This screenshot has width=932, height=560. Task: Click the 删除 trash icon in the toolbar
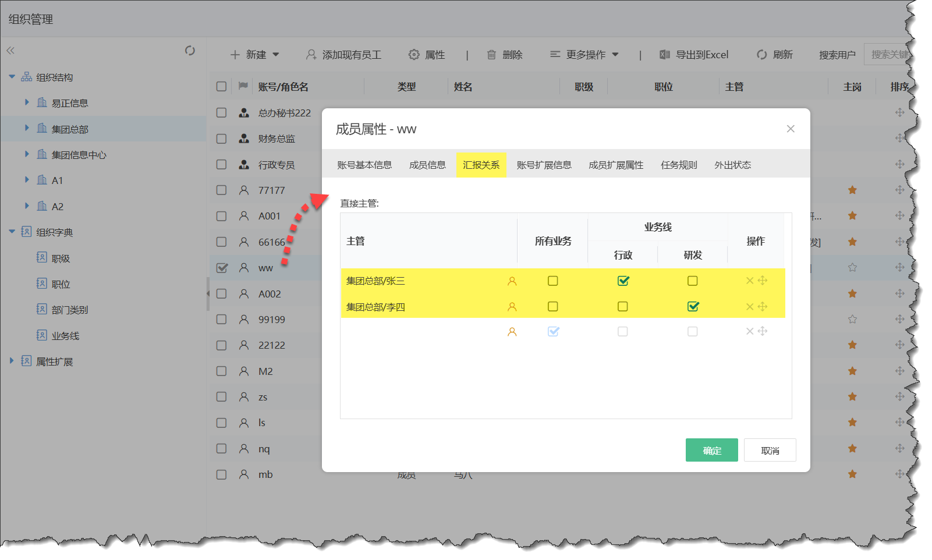pos(491,54)
